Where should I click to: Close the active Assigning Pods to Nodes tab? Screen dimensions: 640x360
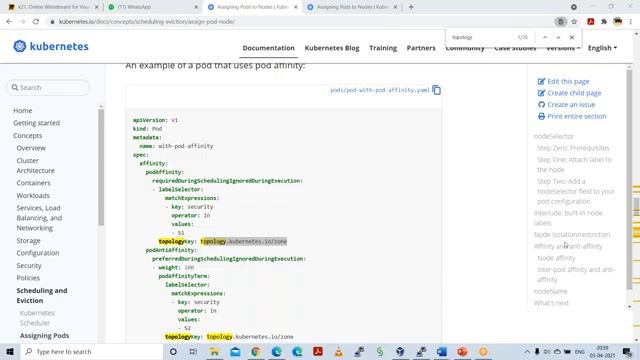[296, 7]
